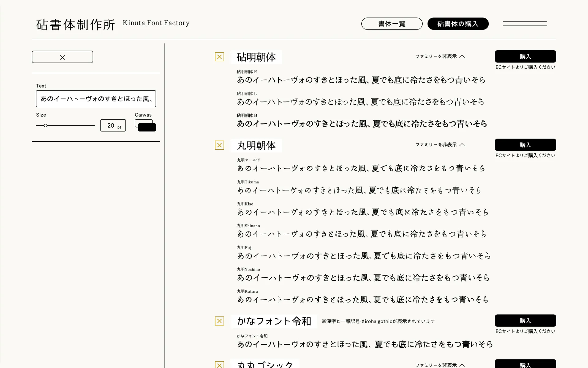Select the 丸明Tikuma sample line

(359, 190)
